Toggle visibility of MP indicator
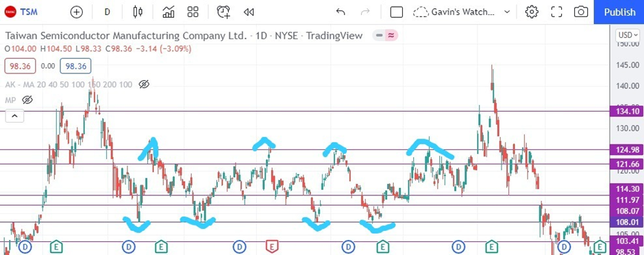The height and width of the screenshot is (255, 644). [x=27, y=100]
